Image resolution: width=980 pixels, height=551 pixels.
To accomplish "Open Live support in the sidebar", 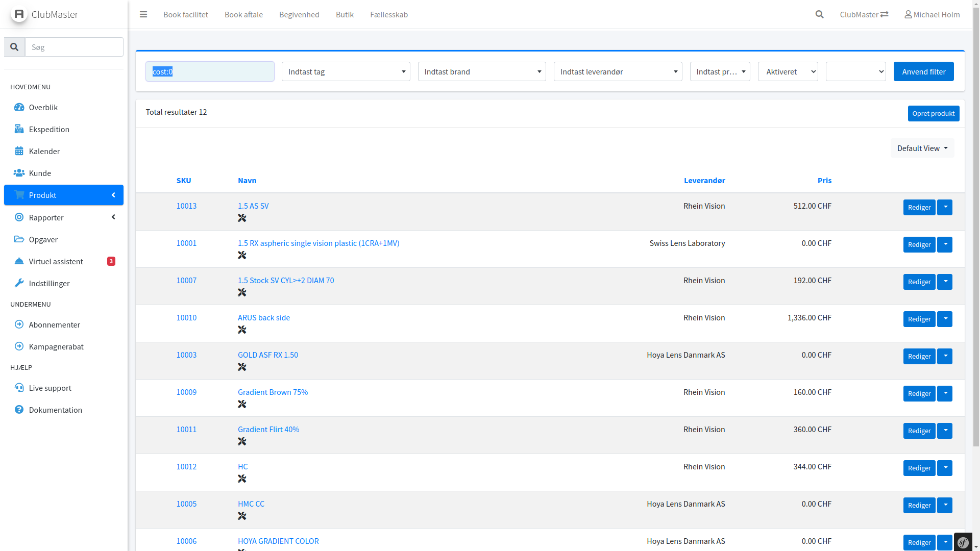I will coord(50,388).
